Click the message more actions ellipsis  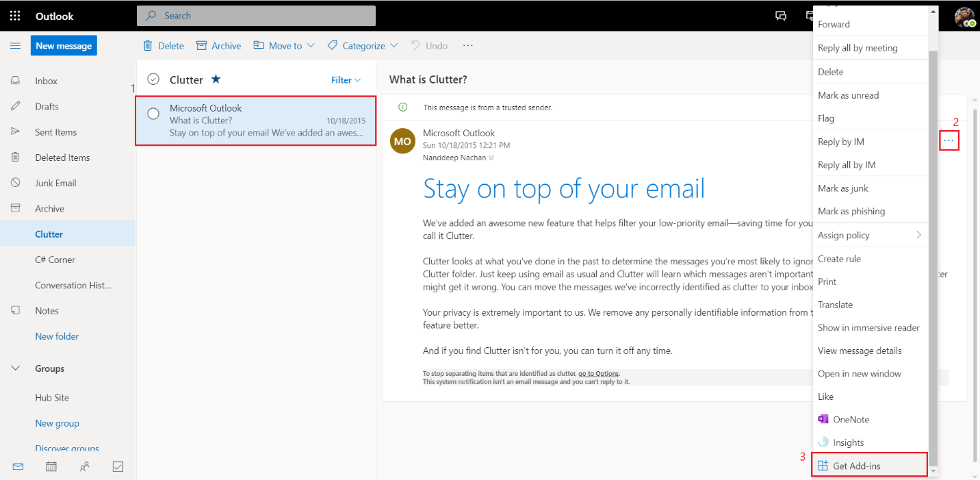point(949,140)
